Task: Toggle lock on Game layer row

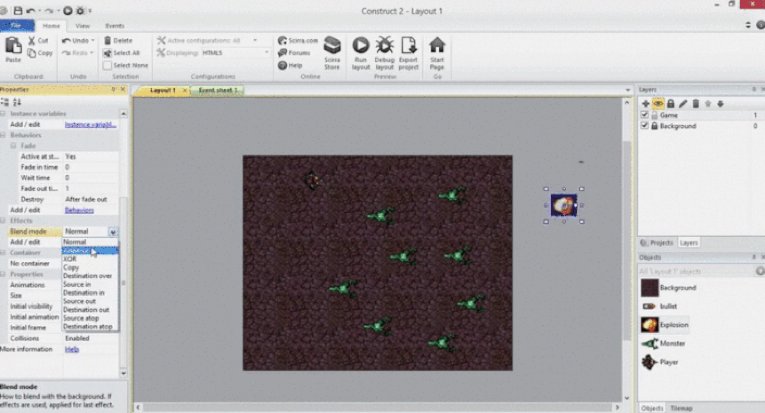Action: click(x=654, y=115)
